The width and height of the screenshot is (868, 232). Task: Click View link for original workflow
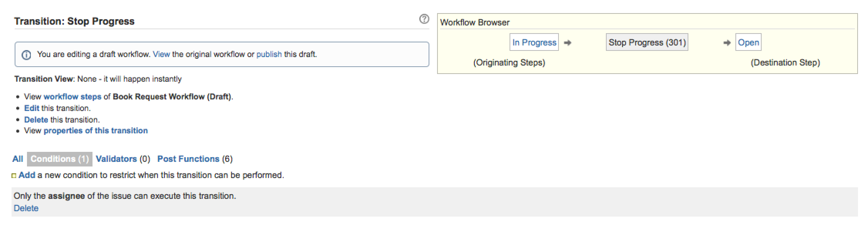click(x=161, y=54)
